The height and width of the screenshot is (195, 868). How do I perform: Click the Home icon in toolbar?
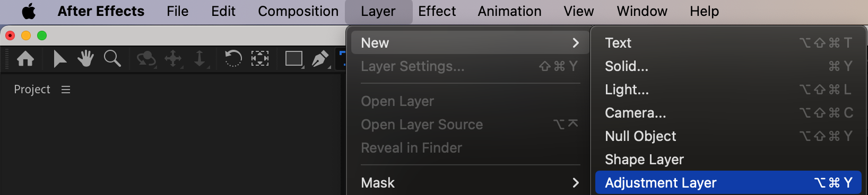25,58
